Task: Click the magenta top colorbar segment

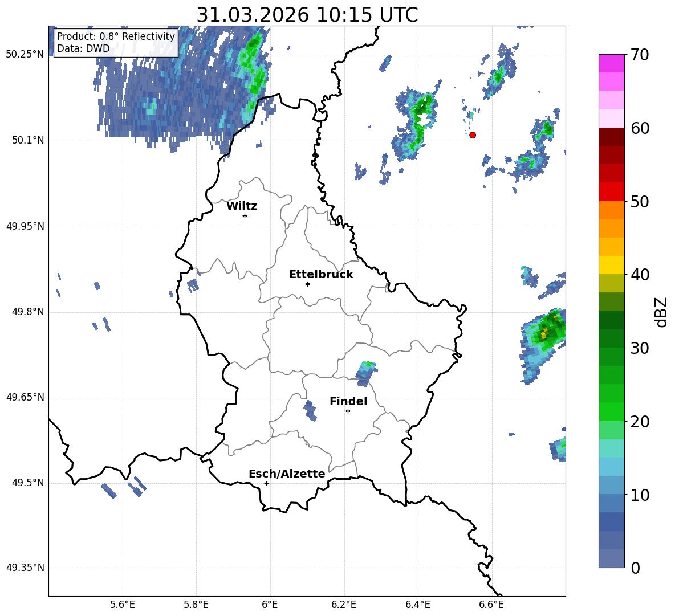Action: (x=611, y=63)
